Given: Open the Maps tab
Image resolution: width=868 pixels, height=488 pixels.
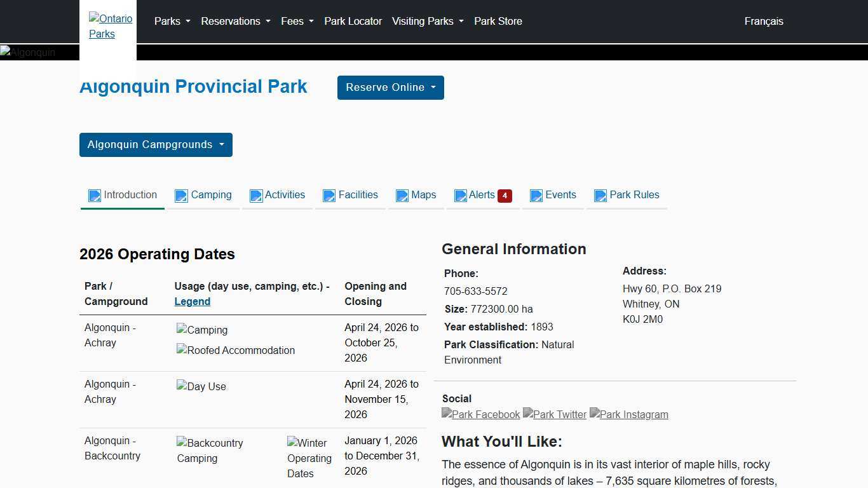Looking at the screenshot, I should 416,195.
